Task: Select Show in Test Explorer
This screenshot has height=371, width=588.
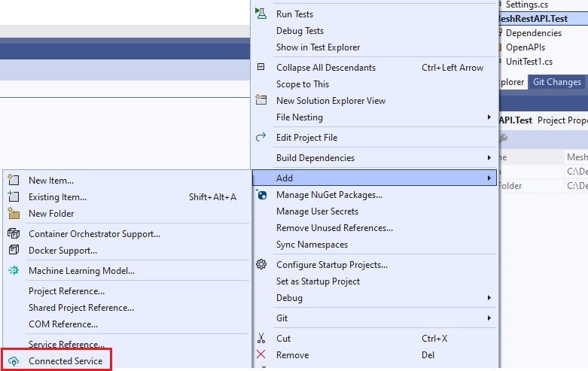Action: 318,47
